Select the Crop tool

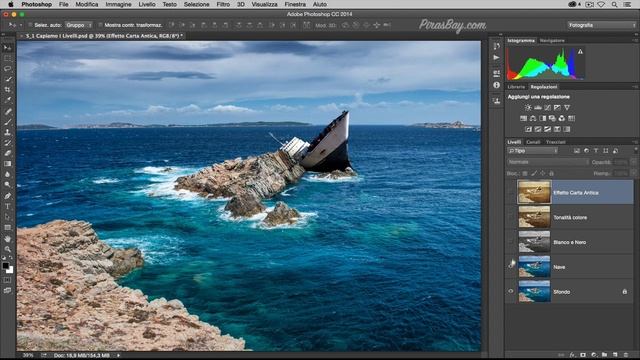pos(7,89)
